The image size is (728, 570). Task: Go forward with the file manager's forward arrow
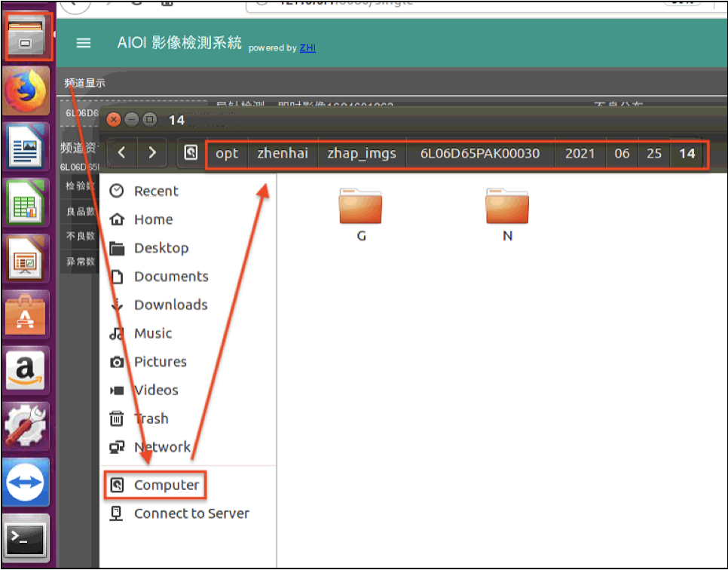[152, 153]
